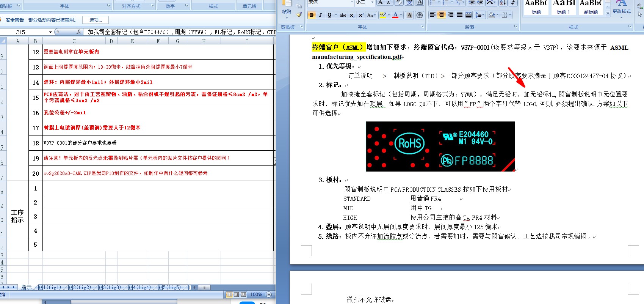Viewport: 644px width, 304px height.
Task: Open highlight color dropdown arrow
Action: [389, 15]
